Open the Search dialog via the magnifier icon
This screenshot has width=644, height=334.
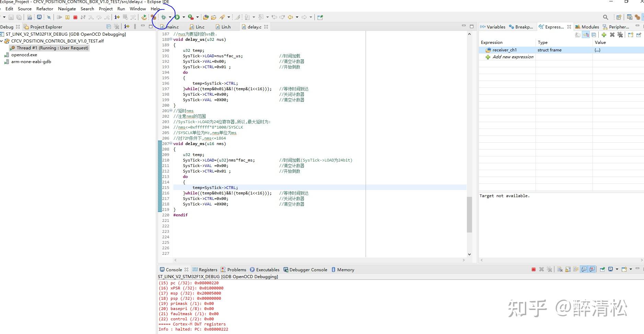click(x=605, y=17)
